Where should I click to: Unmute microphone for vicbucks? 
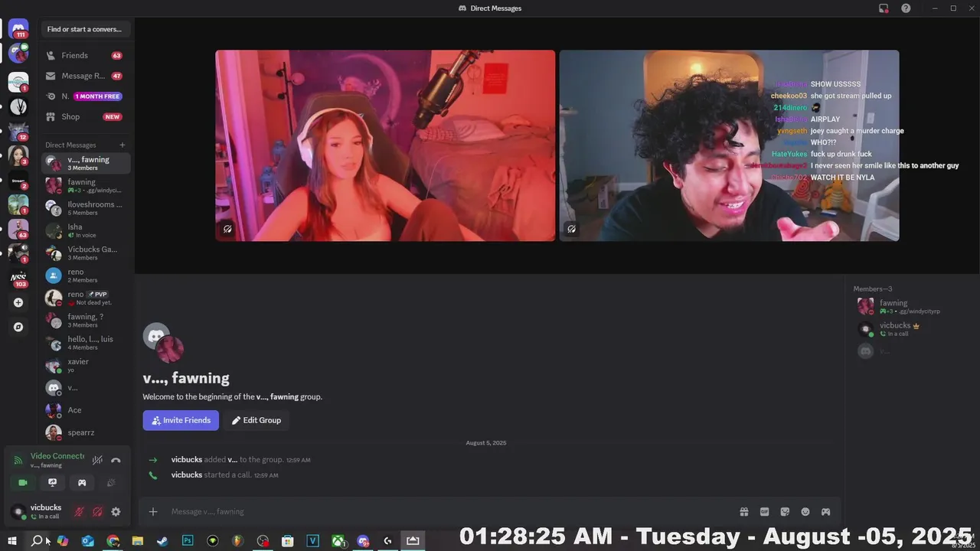[x=79, y=512]
